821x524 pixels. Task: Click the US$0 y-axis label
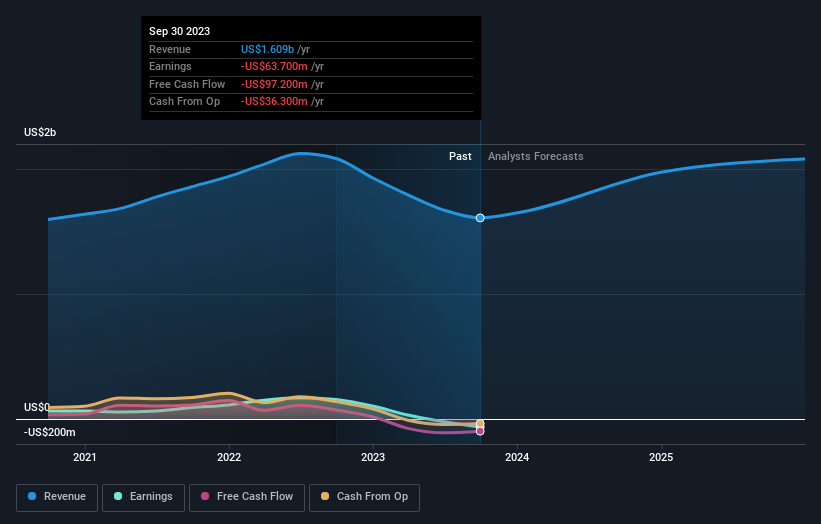pos(37,407)
